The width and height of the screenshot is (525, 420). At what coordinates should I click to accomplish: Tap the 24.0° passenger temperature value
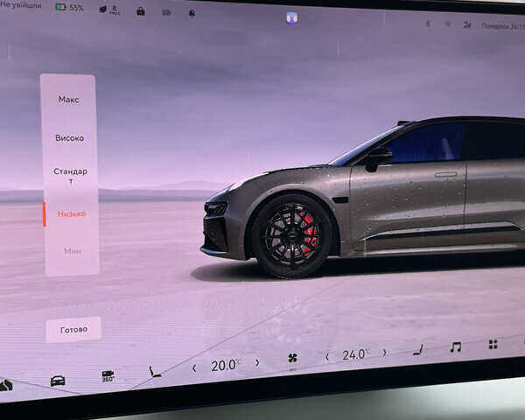click(355, 354)
